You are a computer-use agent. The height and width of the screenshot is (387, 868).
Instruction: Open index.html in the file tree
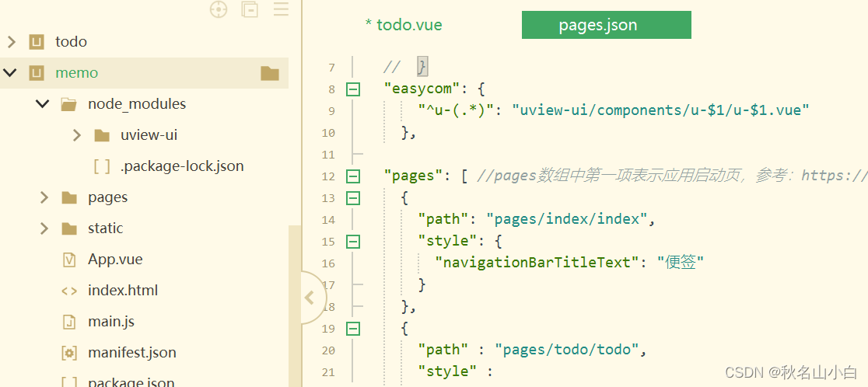coord(123,291)
